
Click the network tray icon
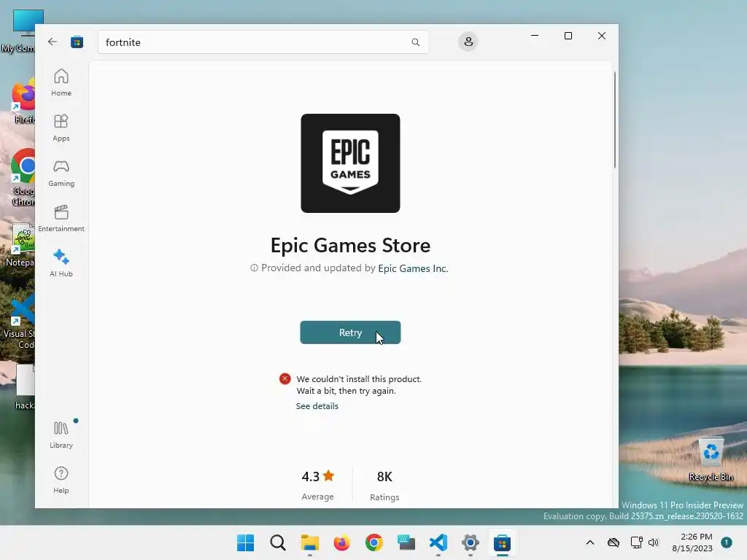[x=636, y=542]
